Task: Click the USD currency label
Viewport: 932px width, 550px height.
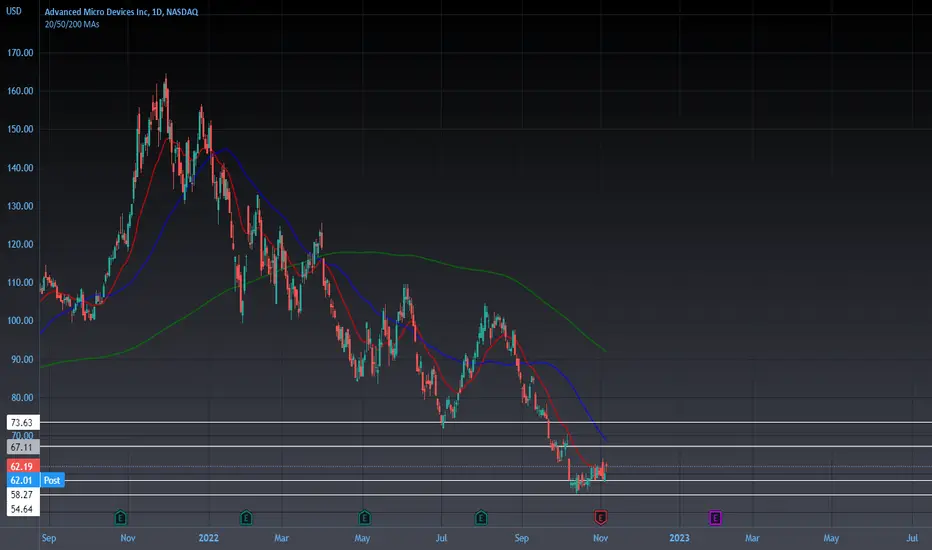Action: 14,11
